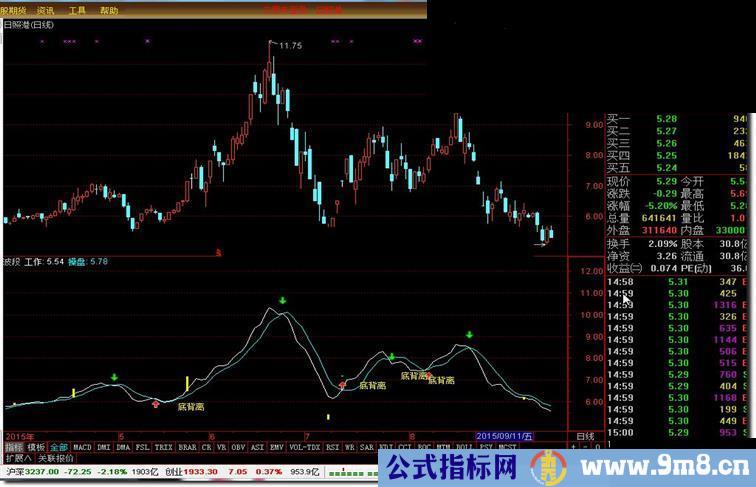Expand the 扩展 panel
The image size is (756, 487).
16,458
